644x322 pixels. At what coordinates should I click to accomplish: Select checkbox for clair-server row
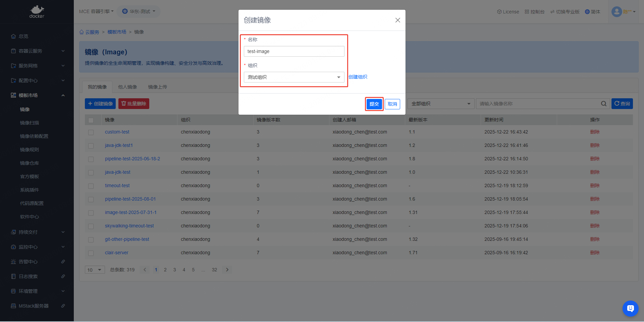[91, 253]
